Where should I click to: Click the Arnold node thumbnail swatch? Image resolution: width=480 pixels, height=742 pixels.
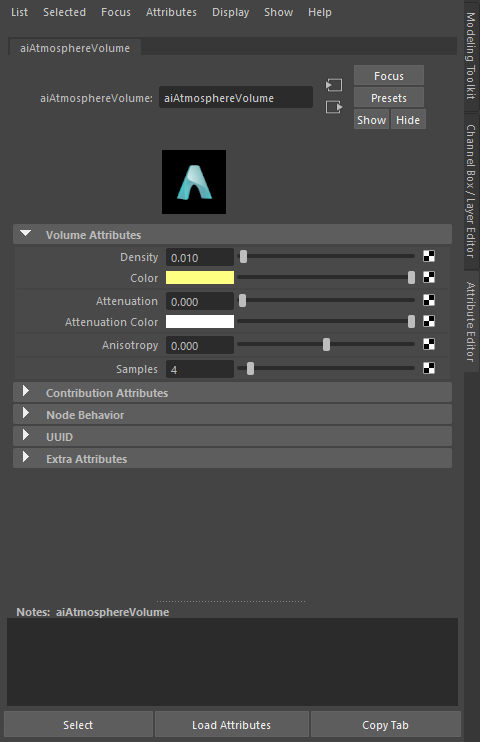(x=194, y=182)
